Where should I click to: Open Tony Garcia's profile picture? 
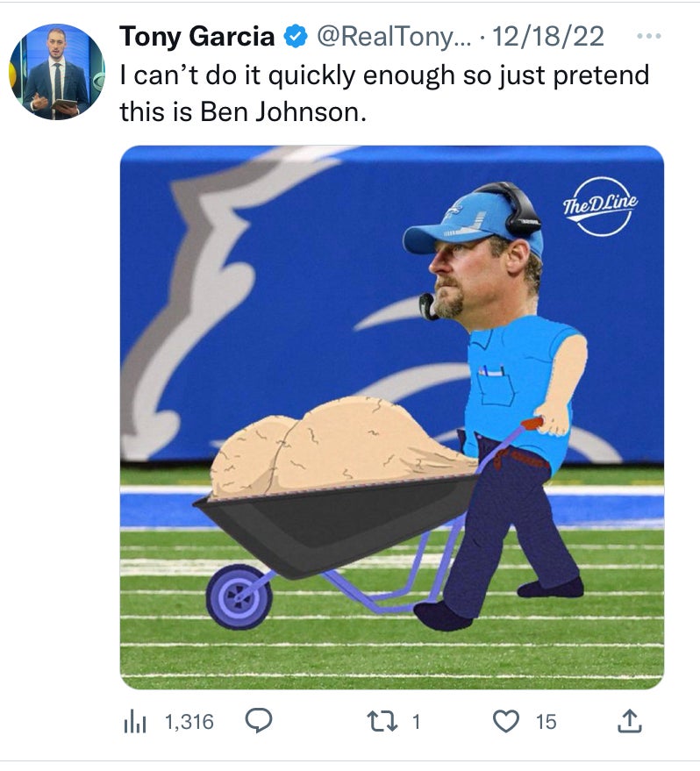point(56,72)
